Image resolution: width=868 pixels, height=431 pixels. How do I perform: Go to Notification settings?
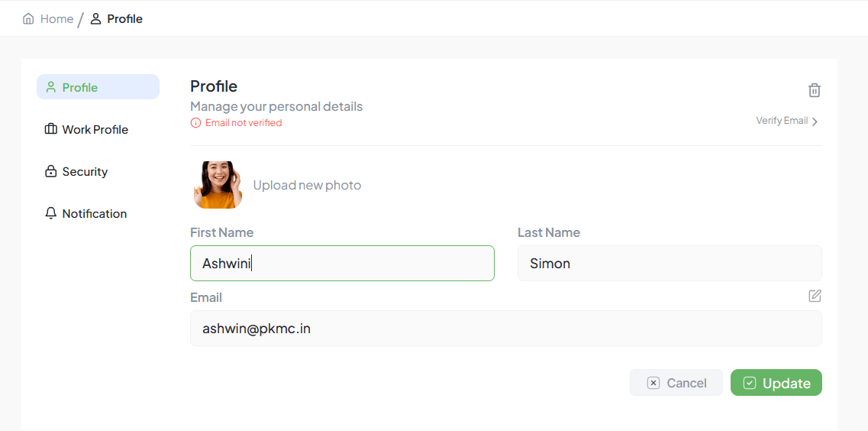[x=94, y=214]
